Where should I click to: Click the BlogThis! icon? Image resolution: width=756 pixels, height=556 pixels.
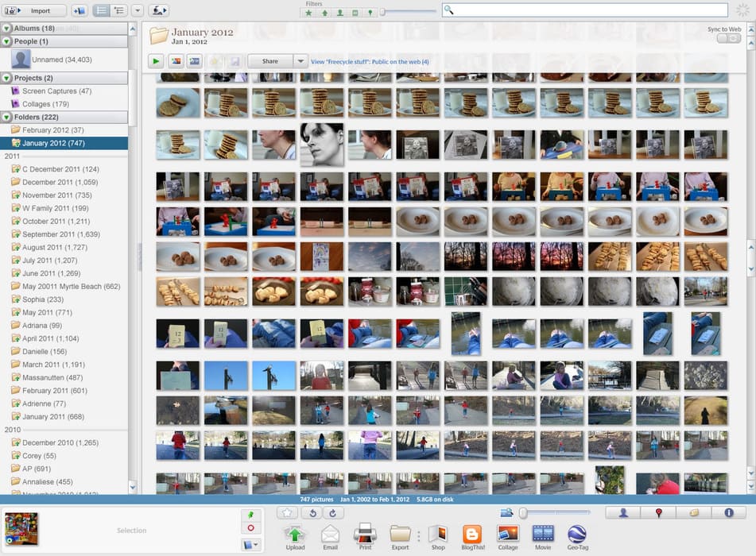click(x=472, y=535)
